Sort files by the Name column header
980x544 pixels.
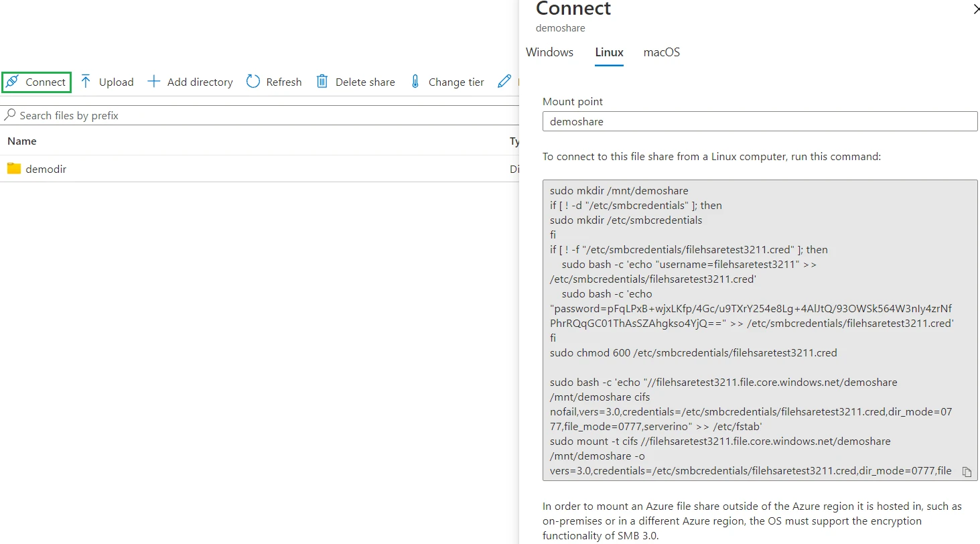(x=21, y=141)
